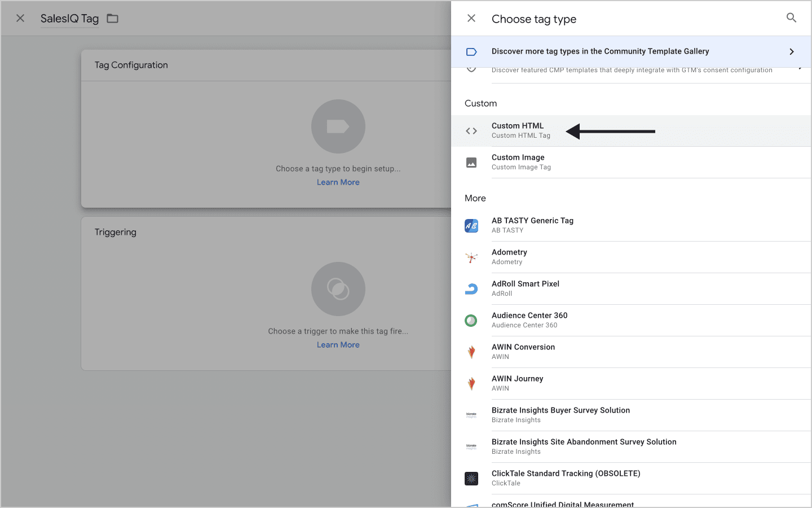Click the Custom Image picture icon
This screenshot has height=508, width=812.
click(x=471, y=163)
